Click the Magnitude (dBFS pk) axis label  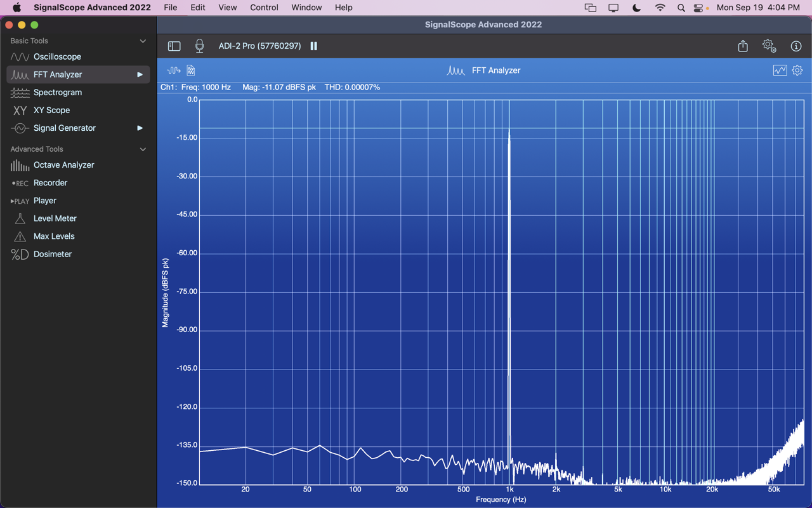coord(166,293)
